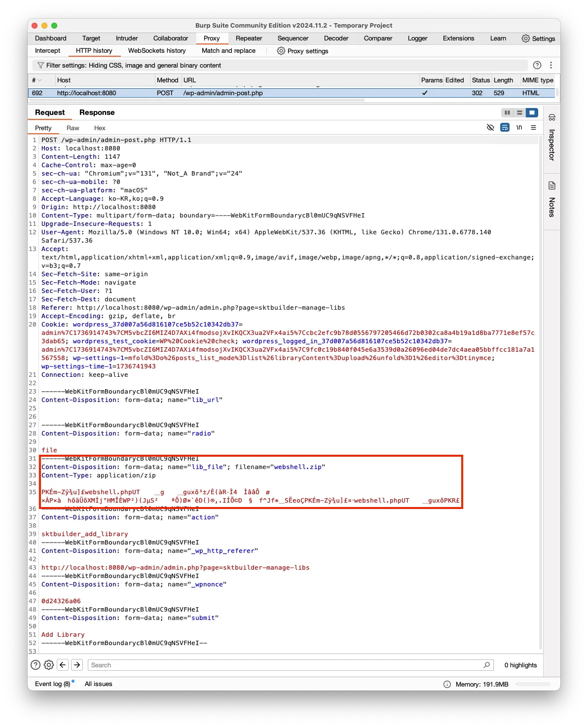Open the Decoder tab
Screen dimensions: 588x727
336,38
